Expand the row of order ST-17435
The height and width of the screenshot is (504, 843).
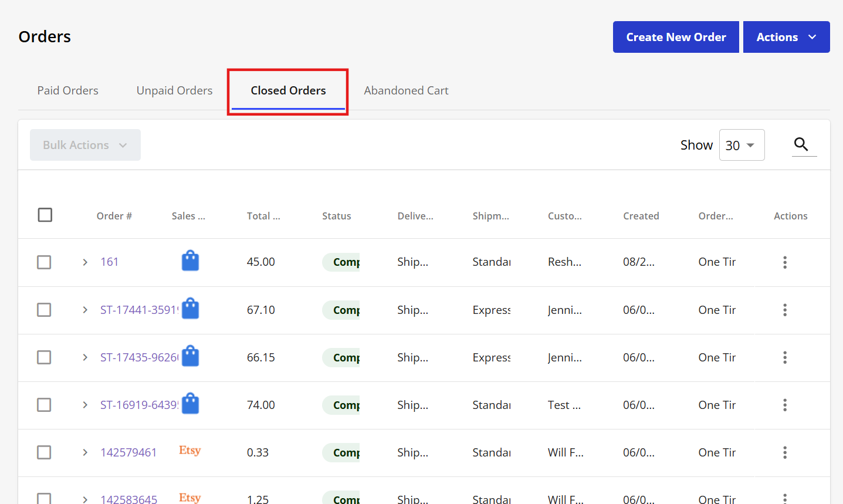tap(85, 357)
